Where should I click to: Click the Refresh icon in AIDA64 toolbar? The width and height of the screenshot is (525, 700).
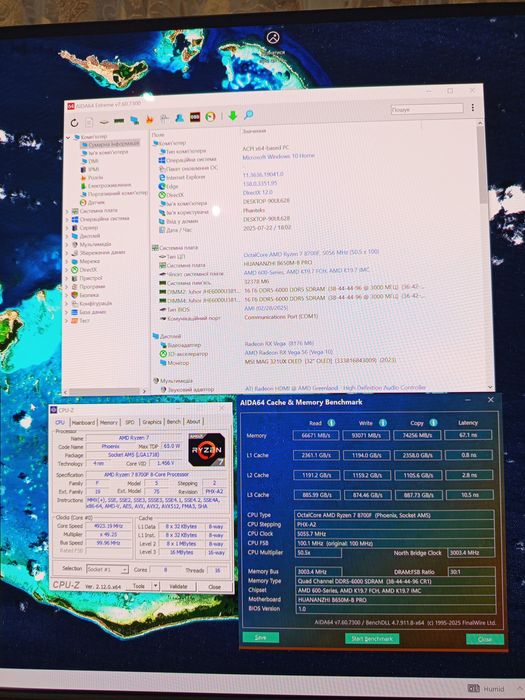(75, 122)
